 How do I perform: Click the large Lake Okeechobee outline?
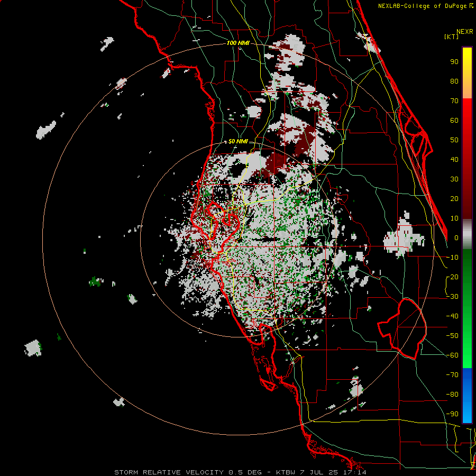click(x=402, y=328)
